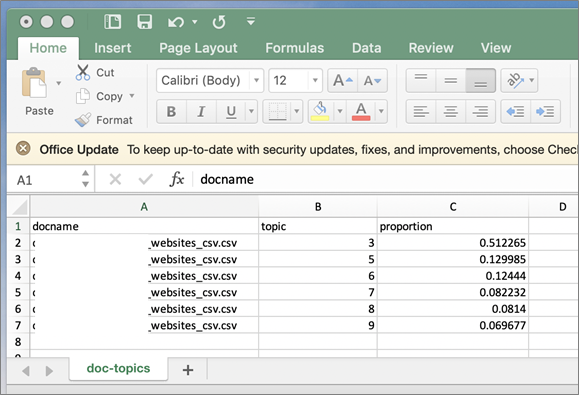Select column B header

(318, 207)
